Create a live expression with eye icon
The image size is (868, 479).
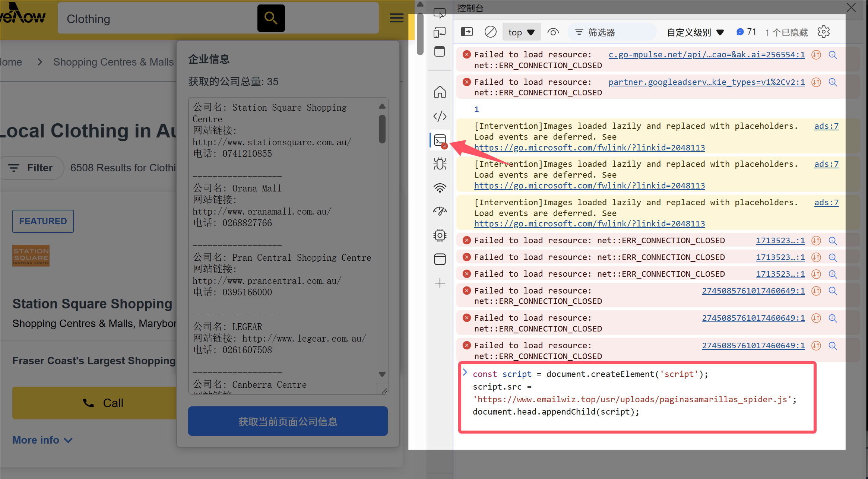tap(553, 32)
